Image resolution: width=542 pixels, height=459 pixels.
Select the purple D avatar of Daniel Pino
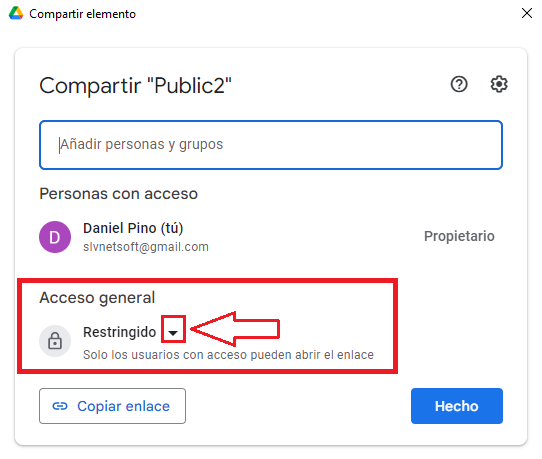click(55, 237)
